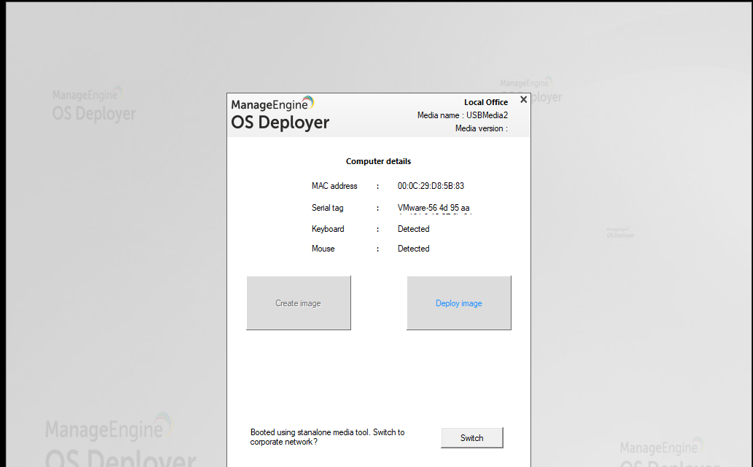This screenshot has height=467, width=753.
Task: Start the Deploy image option
Action: pos(459,303)
